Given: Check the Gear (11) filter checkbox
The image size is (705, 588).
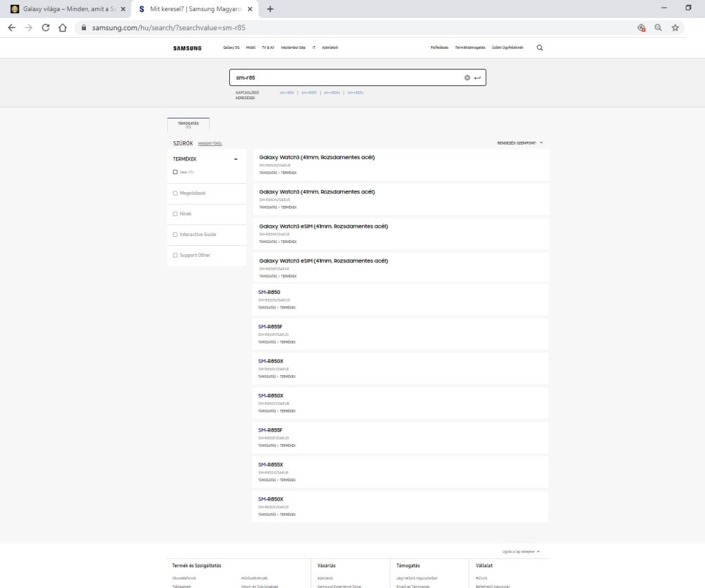Looking at the screenshot, I should (x=176, y=172).
